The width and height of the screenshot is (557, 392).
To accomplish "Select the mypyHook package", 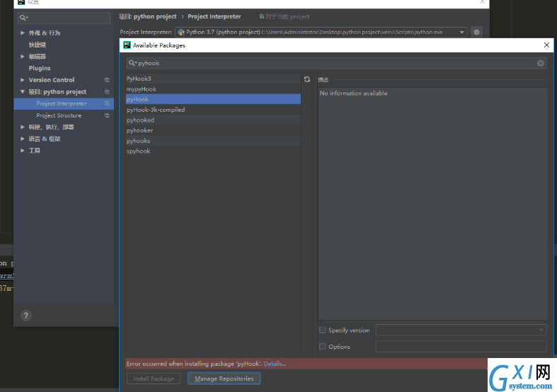I will tap(213, 88).
